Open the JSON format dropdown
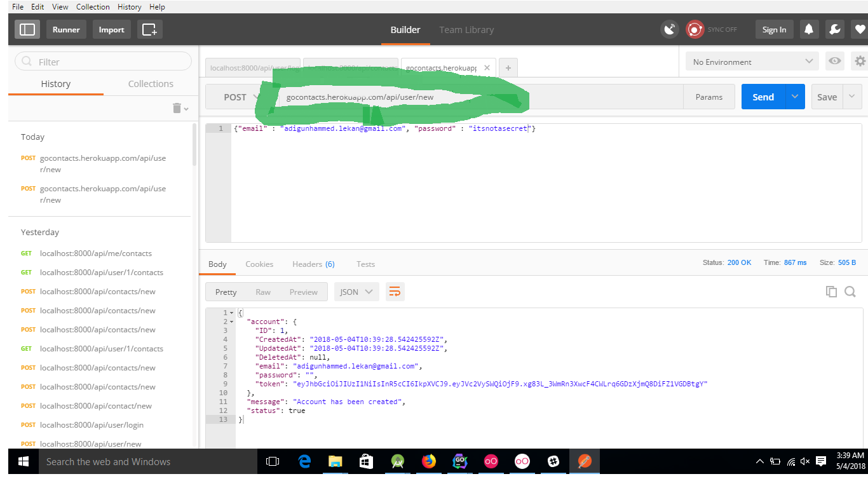 (356, 292)
